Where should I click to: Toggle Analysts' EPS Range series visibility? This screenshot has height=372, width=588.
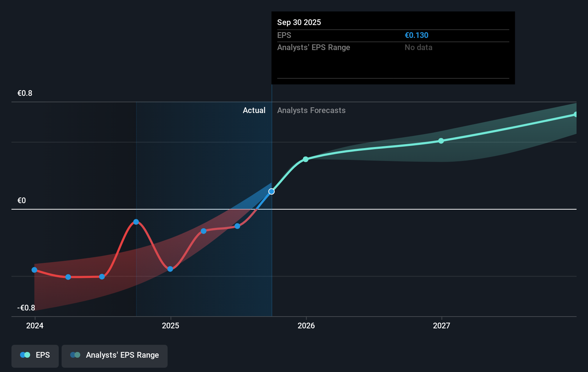point(115,356)
